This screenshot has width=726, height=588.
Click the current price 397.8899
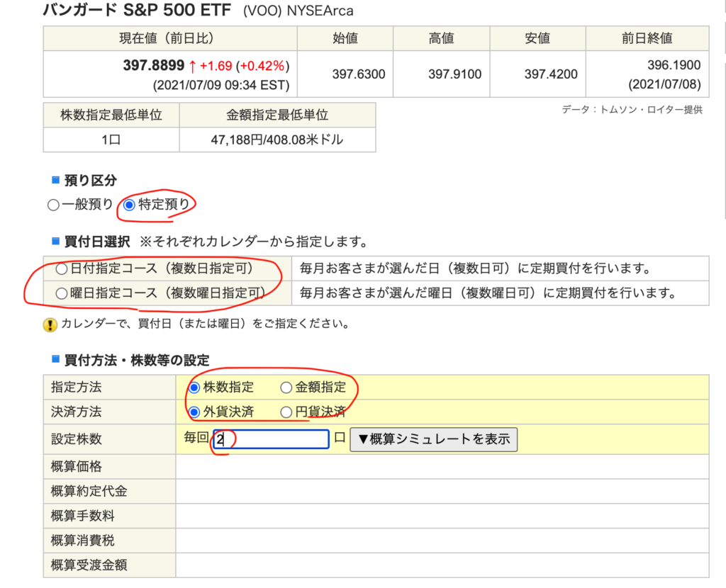click(x=154, y=65)
